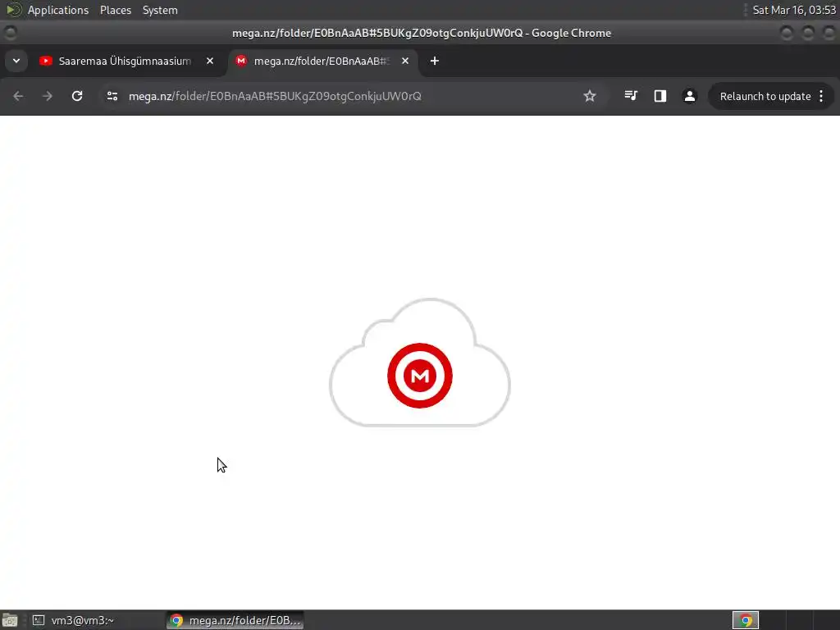Click the browser forward arrow
Screen dimensions: 840x630
tap(48, 96)
